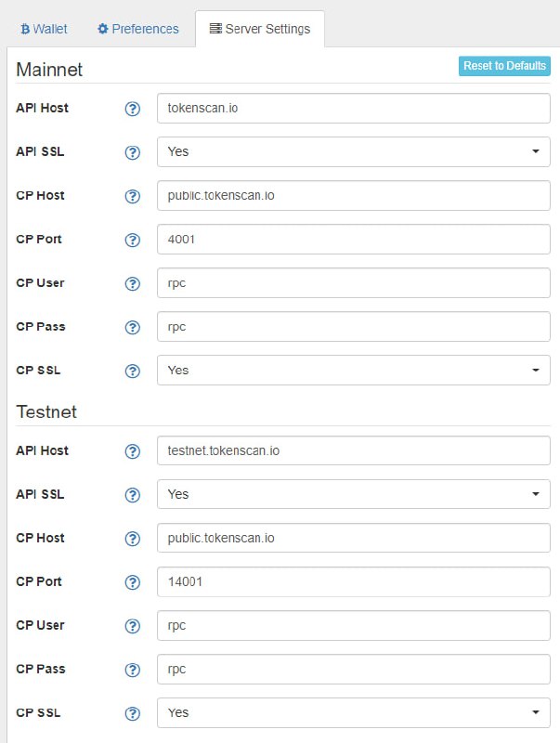The image size is (560, 743).
Task: Expand the Mainnet API SSL dropdown
Action: 354,151
